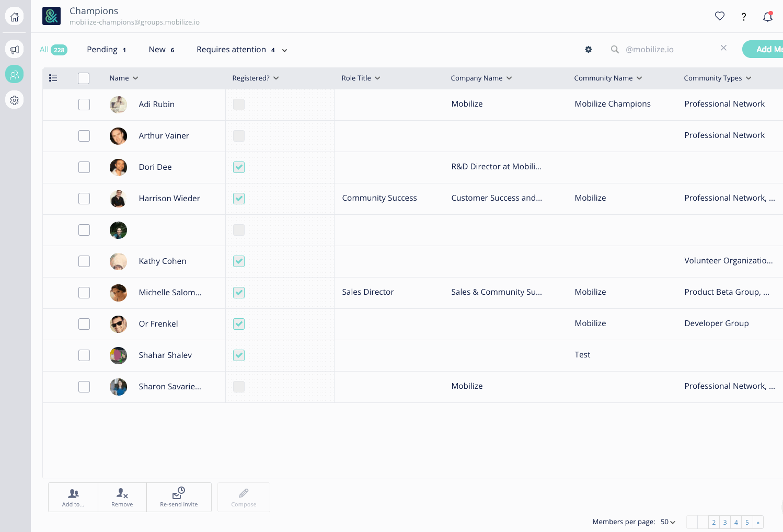Clear the search with X icon
Image resolution: width=783 pixels, height=532 pixels.
click(723, 48)
